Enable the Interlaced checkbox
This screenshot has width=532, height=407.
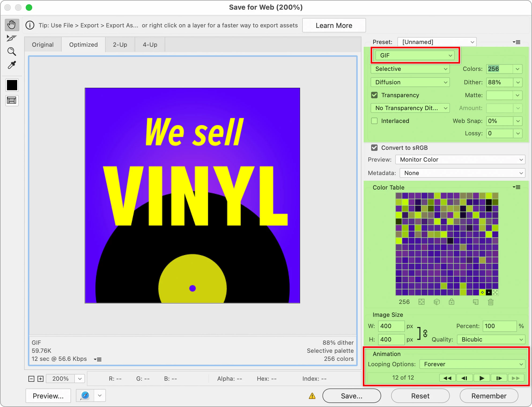[x=374, y=121]
